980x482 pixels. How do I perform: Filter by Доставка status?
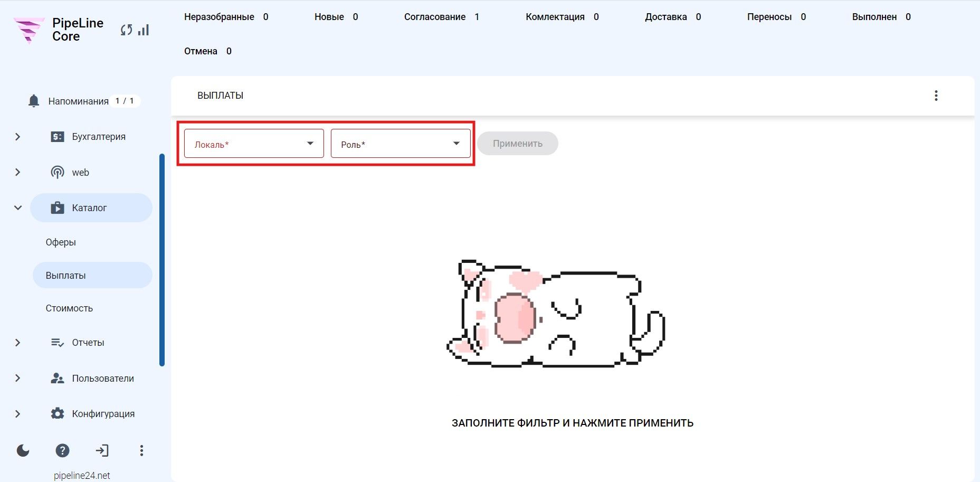tap(673, 17)
